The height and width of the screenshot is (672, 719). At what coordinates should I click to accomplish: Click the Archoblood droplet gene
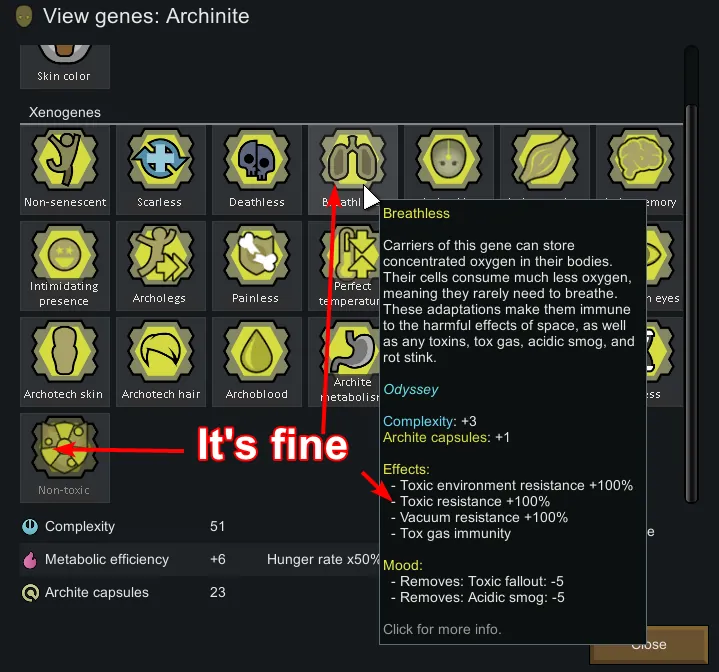coord(257,362)
